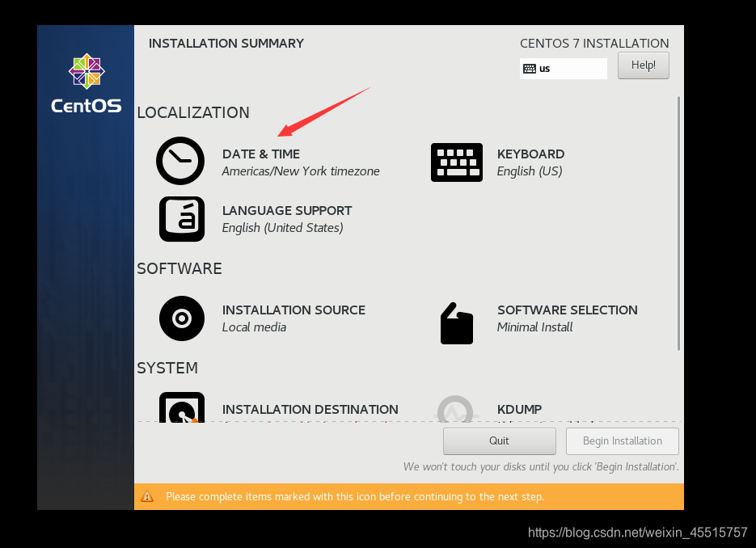Open the Keyboard layout icon
The image size is (756, 548).
457,162
